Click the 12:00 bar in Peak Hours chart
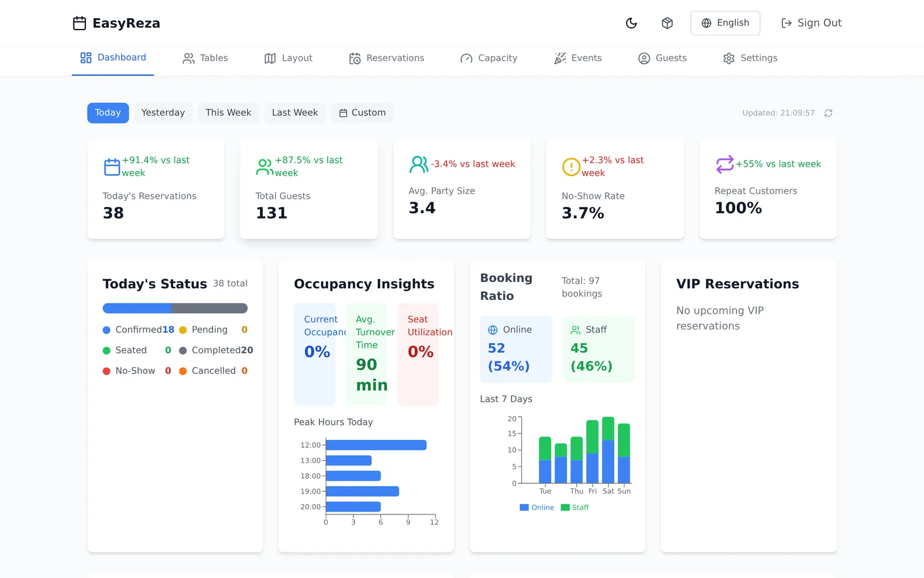Image resolution: width=924 pixels, height=578 pixels. coord(376,445)
